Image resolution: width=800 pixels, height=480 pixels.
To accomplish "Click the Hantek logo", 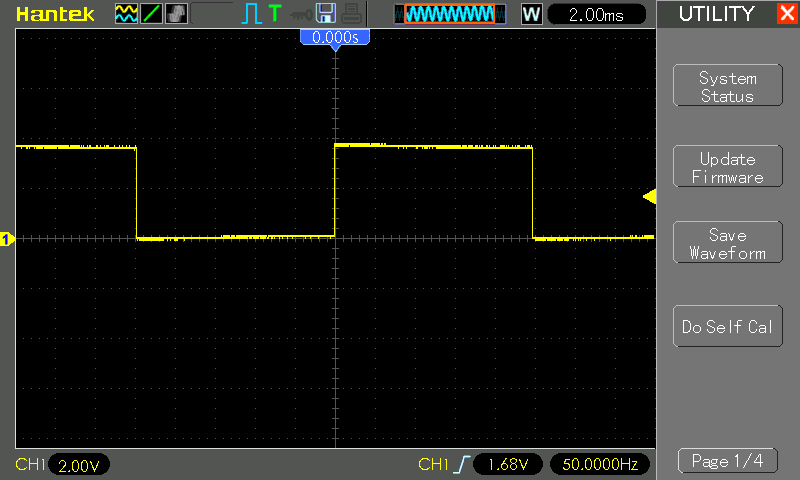I will coord(55,14).
